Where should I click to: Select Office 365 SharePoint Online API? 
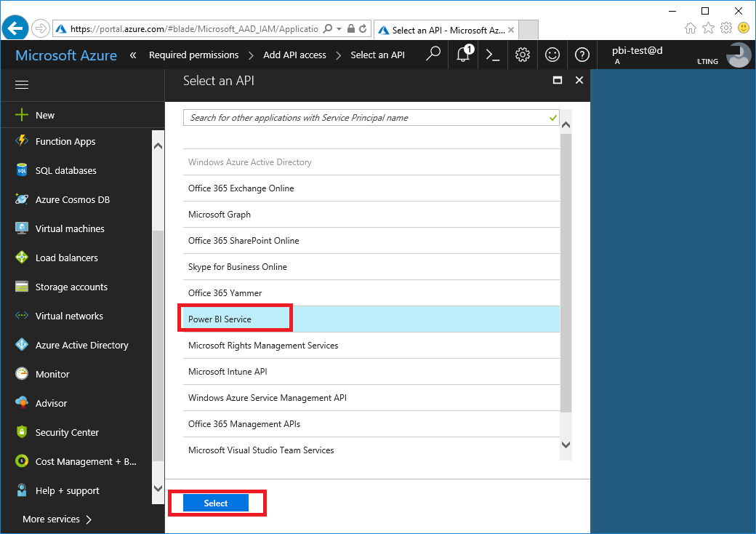tap(371, 241)
